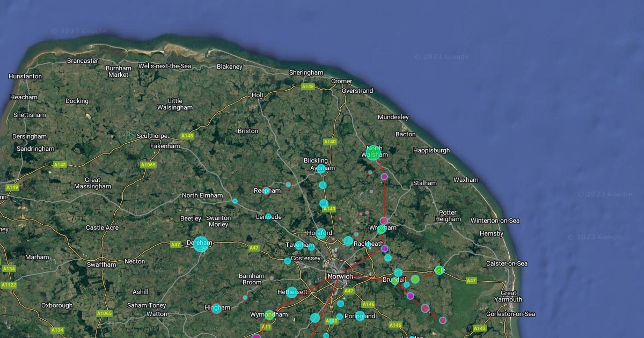
Task: Select the cyan marker at Taverham
Action: coord(299,245)
